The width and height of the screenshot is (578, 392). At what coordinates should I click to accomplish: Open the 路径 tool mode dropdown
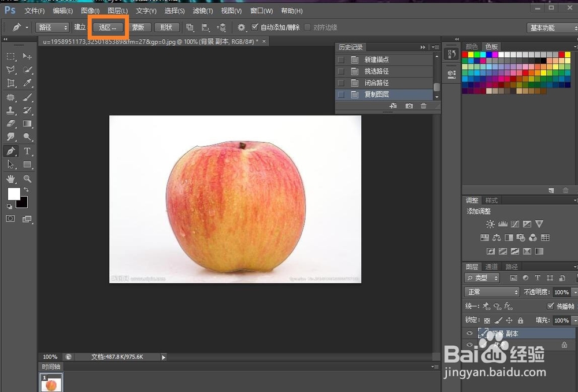(x=53, y=27)
